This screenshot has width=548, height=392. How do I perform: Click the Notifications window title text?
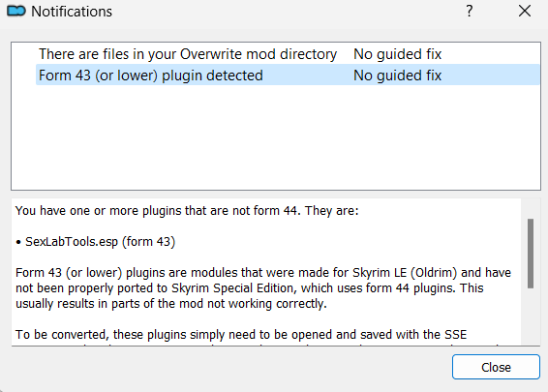click(x=72, y=12)
